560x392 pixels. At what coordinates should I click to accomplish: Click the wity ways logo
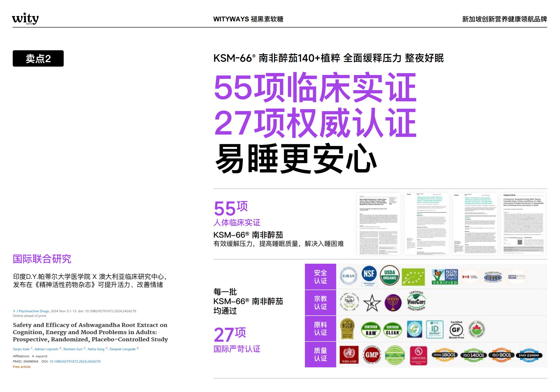pyautogui.click(x=25, y=19)
